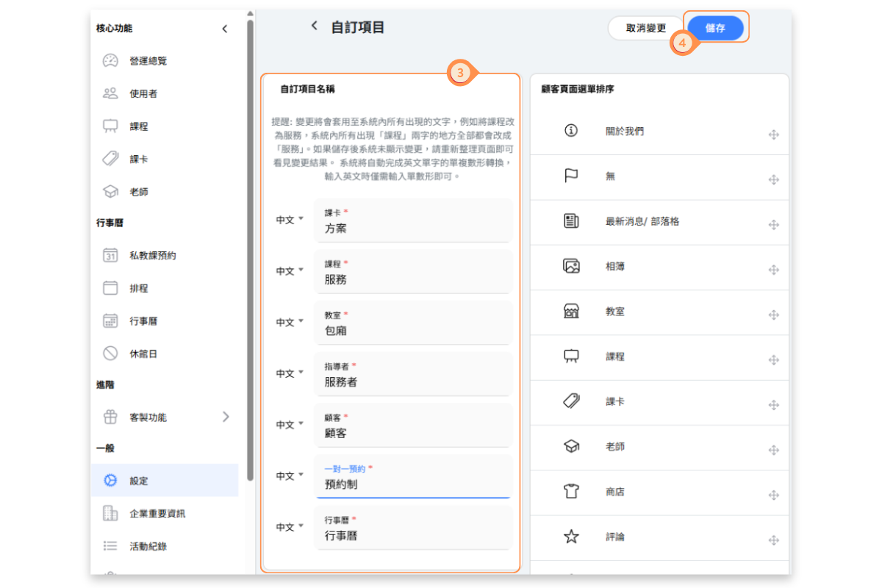Expand the 客製功能 submenu arrow
The image size is (882, 588).
point(226,417)
